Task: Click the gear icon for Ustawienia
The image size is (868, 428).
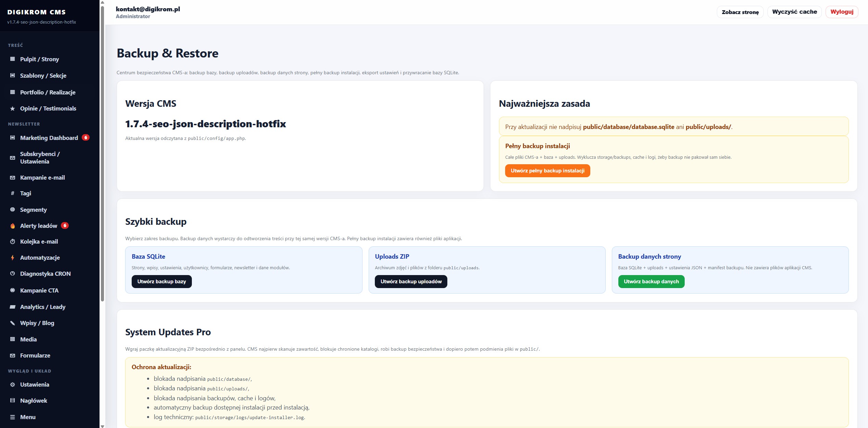Action: [x=13, y=385]
